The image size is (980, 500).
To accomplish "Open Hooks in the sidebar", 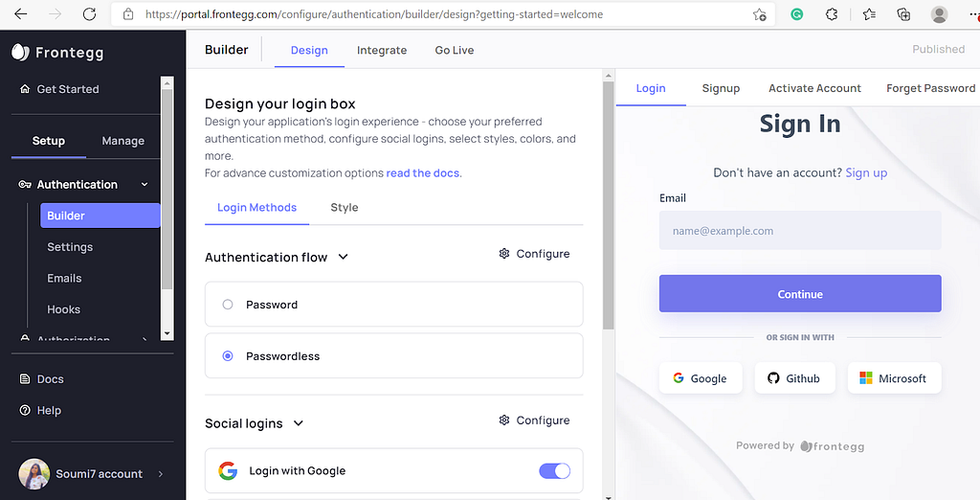I will point(64,309).
